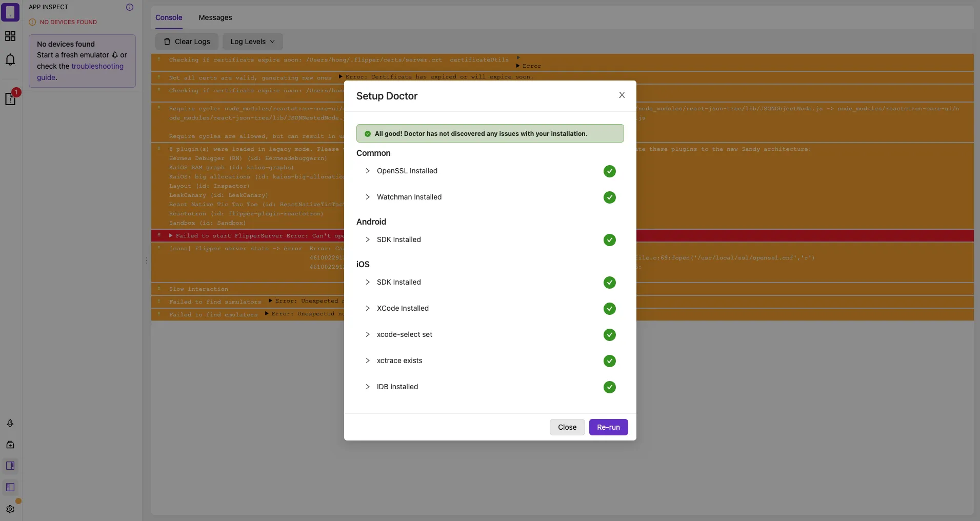Expand the OpenSSL Installed item
Image resolution: width=980 pixels, height=521 pixels.
[x=368, y=171]
